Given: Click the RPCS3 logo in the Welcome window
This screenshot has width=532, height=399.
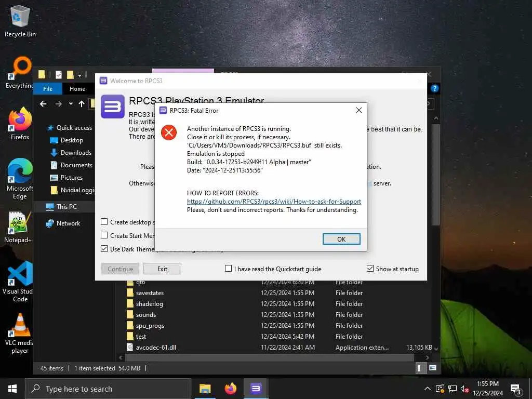Looking at the screenshot, I should pos(113,106).
